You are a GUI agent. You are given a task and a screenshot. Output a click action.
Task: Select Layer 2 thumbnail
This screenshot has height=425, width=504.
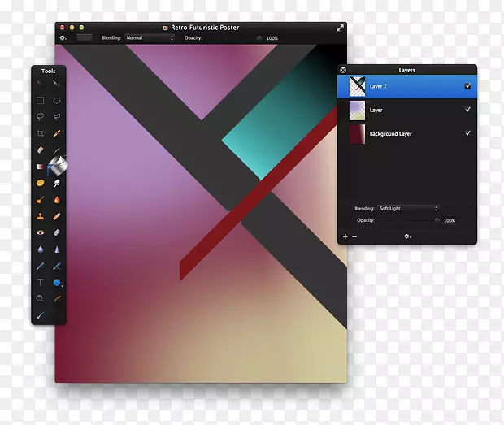[x=357, y=86]
